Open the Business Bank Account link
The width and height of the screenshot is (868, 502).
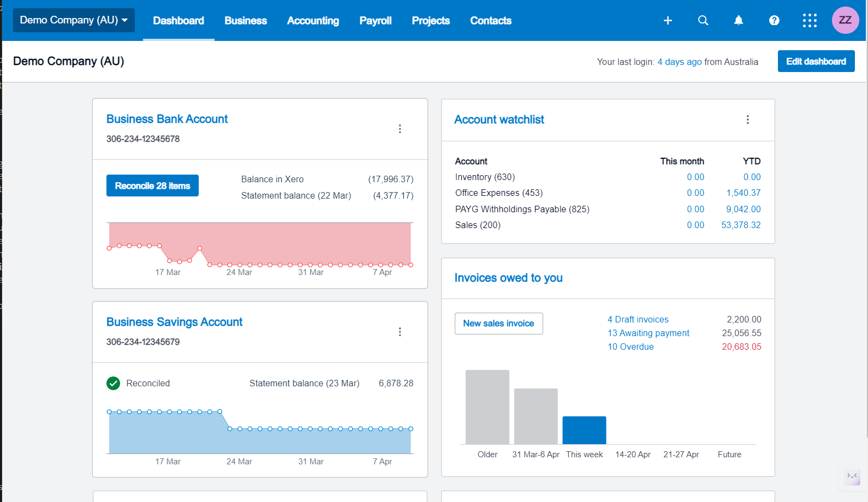coord(167,119)
